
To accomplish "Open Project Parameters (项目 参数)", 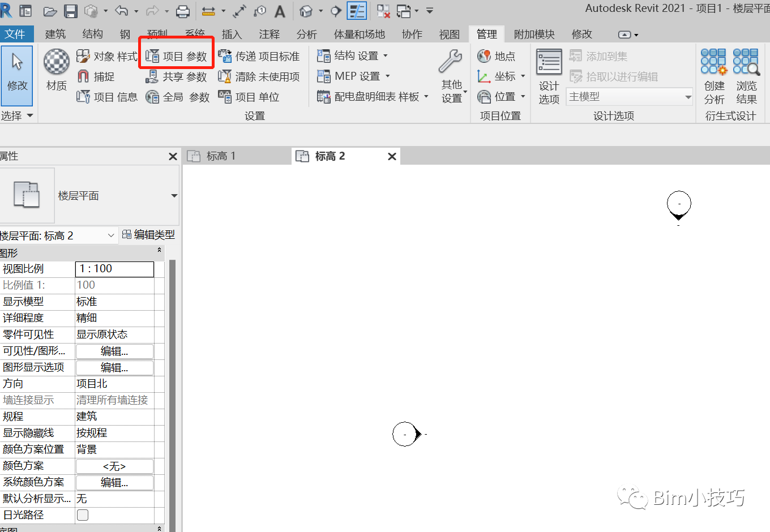I will (x=176, y=56).
